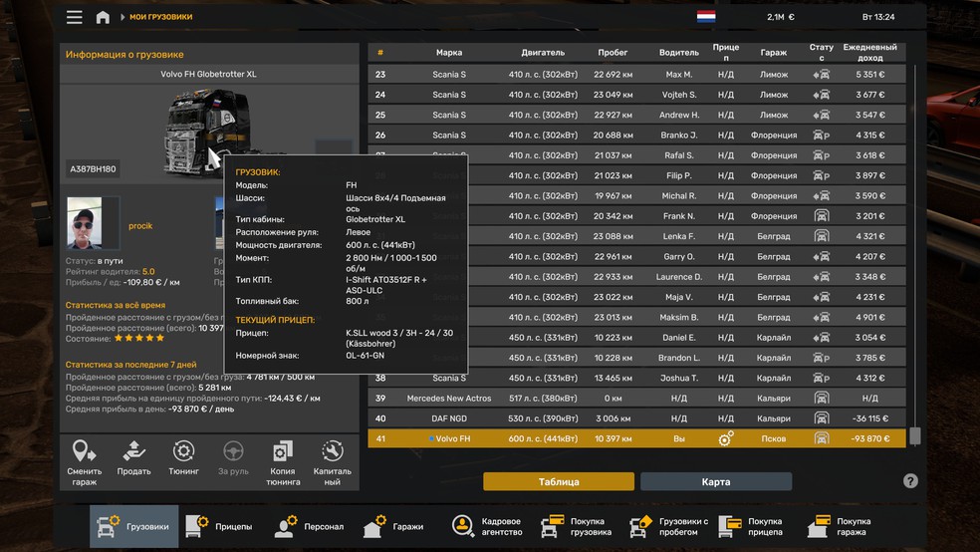This screenshot has width=980, height=552.
Task: Sort by Марка column header
Action: click(449, 53)
